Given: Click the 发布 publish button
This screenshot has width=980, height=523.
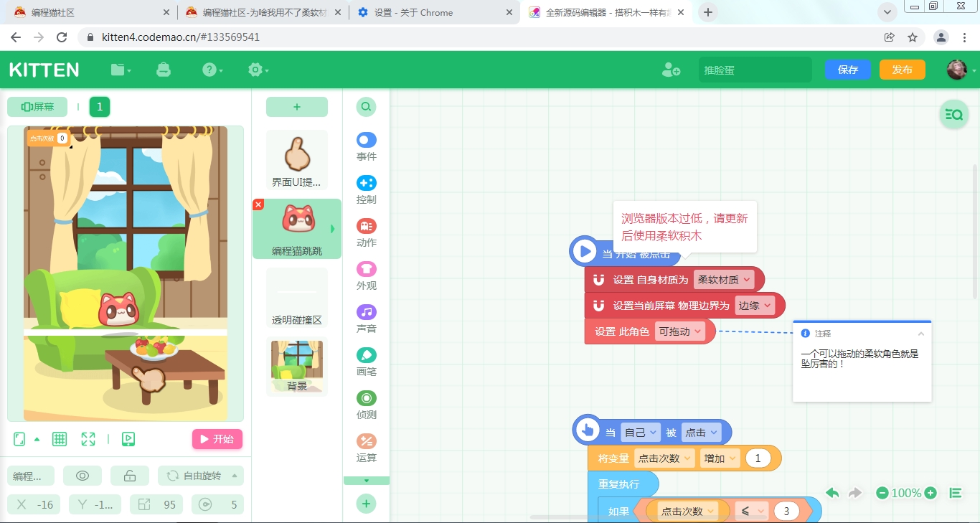Looking at the screenshot, I should point(903,70).
